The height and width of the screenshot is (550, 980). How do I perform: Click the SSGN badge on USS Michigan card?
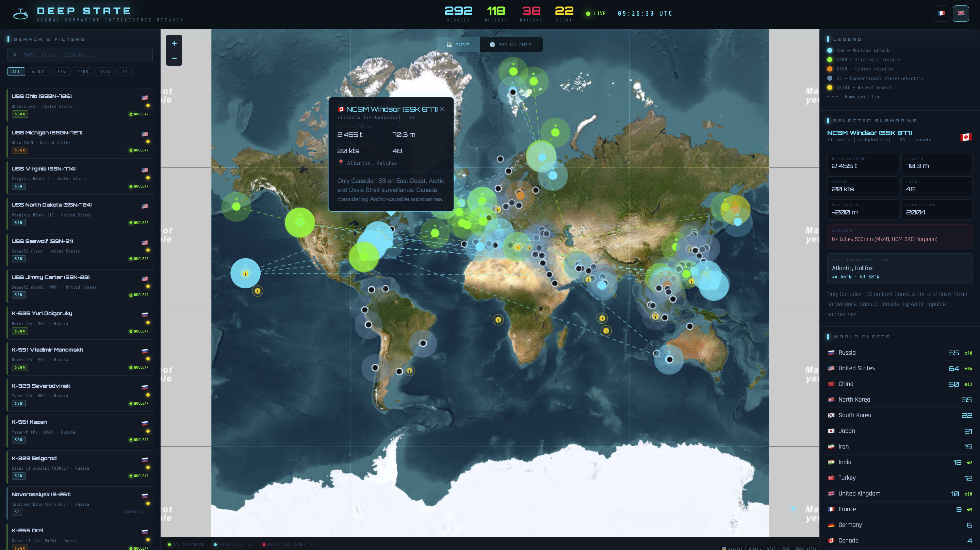pos(20,150)
